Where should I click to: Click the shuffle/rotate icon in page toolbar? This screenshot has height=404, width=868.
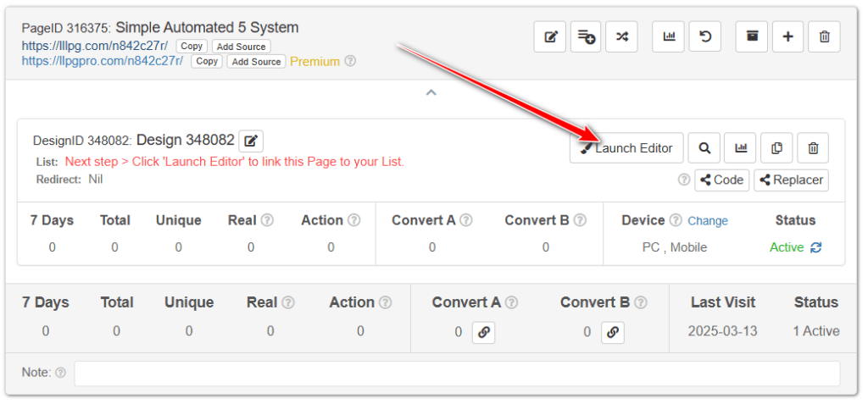click(x=621, y=37)
